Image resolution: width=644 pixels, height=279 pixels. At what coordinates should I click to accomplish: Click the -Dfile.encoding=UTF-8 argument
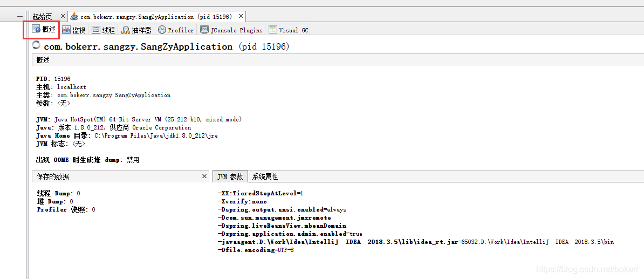[256, 250]
